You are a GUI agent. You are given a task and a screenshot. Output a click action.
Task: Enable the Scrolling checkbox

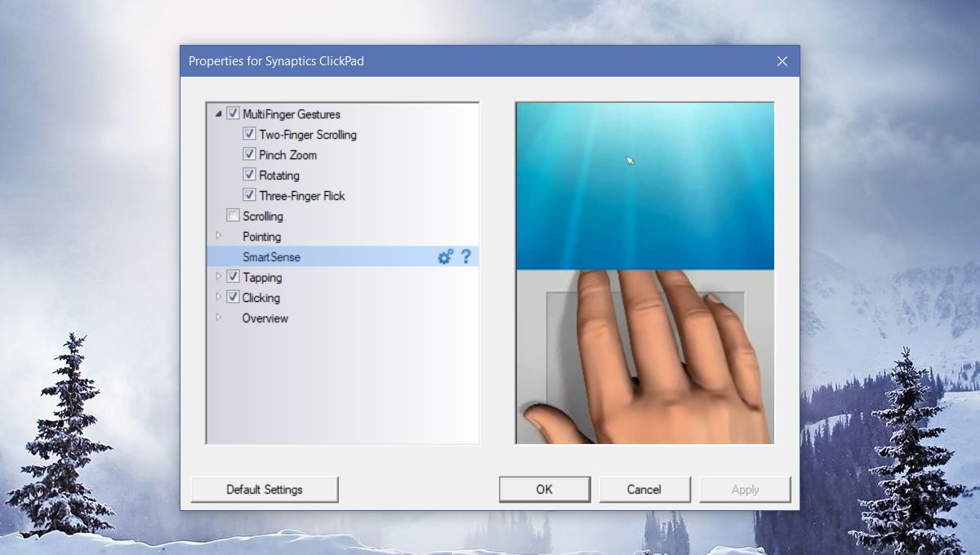tap(233, 216)
